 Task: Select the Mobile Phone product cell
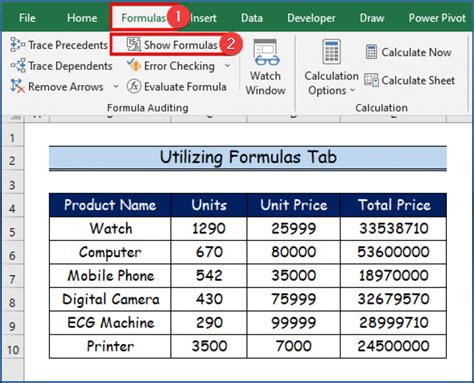(x=110, y=276)
